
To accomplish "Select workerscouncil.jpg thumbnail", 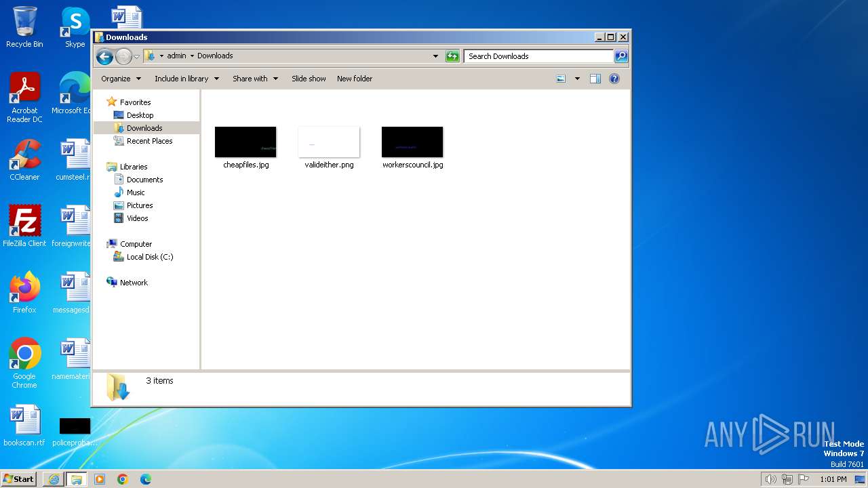I will (412, 142).
